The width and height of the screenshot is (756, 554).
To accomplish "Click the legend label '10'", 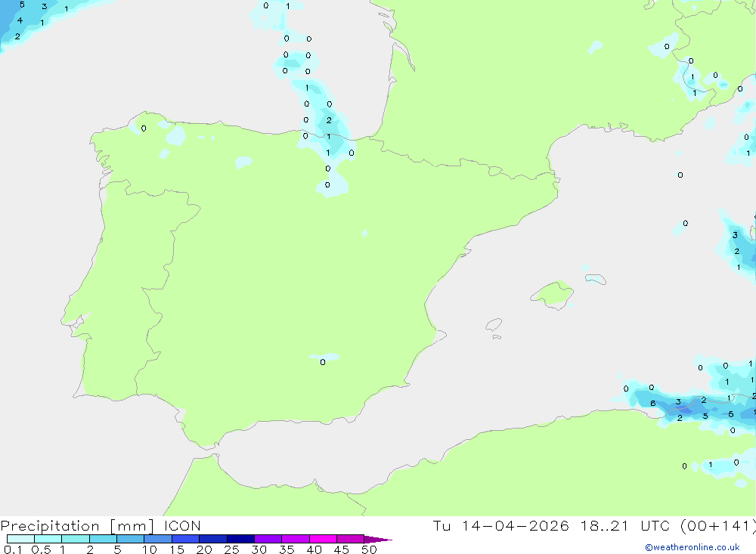I will click(150, 549).
